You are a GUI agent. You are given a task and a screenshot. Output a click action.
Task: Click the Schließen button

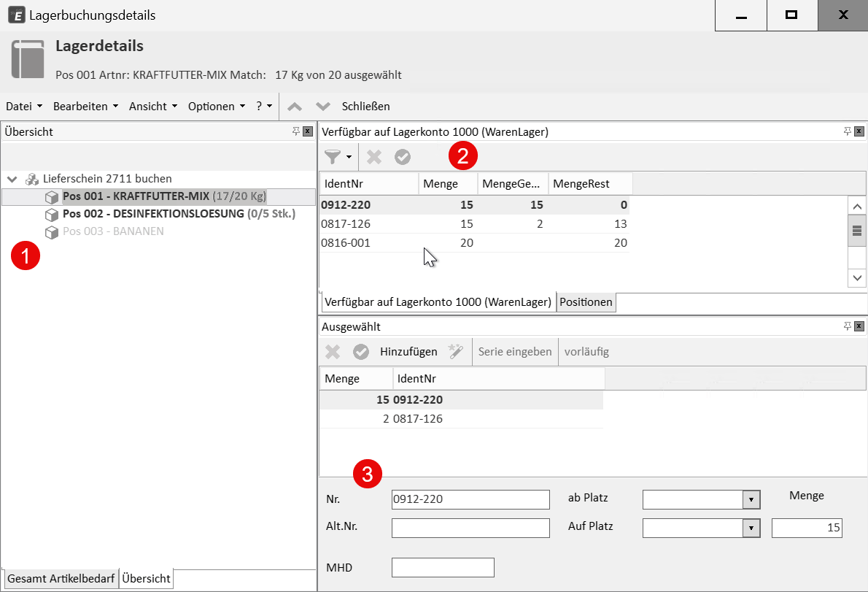click(x=365, y=107)
